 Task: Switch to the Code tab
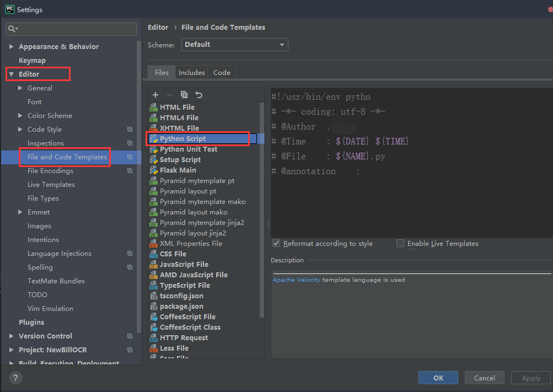[222, 72]
